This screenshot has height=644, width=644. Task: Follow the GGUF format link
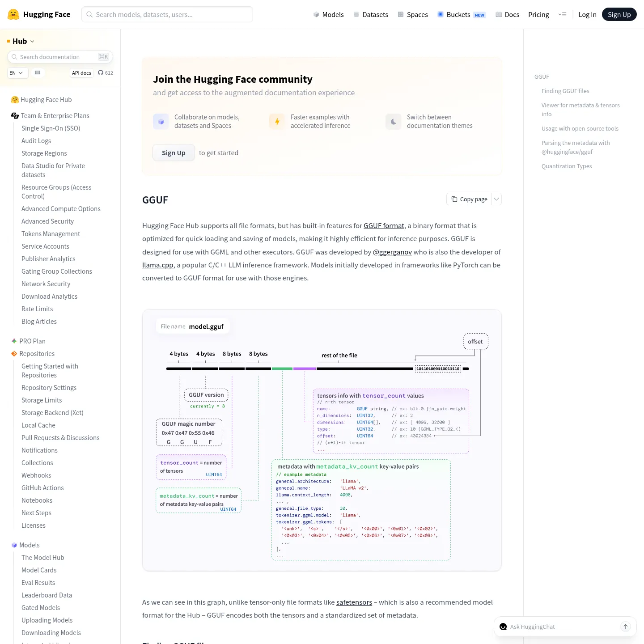(x=384, y=226)
